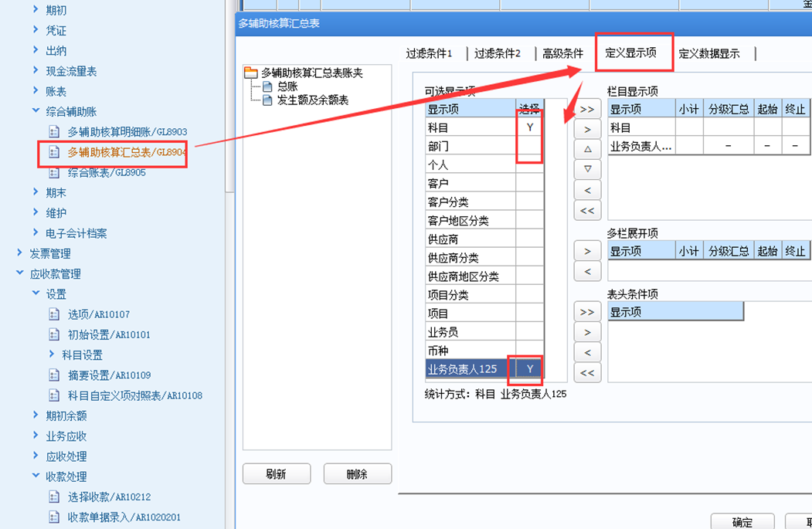Remove item with the < button beside 栏目显示项
Screen dimensions: 812x529
pyautogui.click(x=587, y=190)
